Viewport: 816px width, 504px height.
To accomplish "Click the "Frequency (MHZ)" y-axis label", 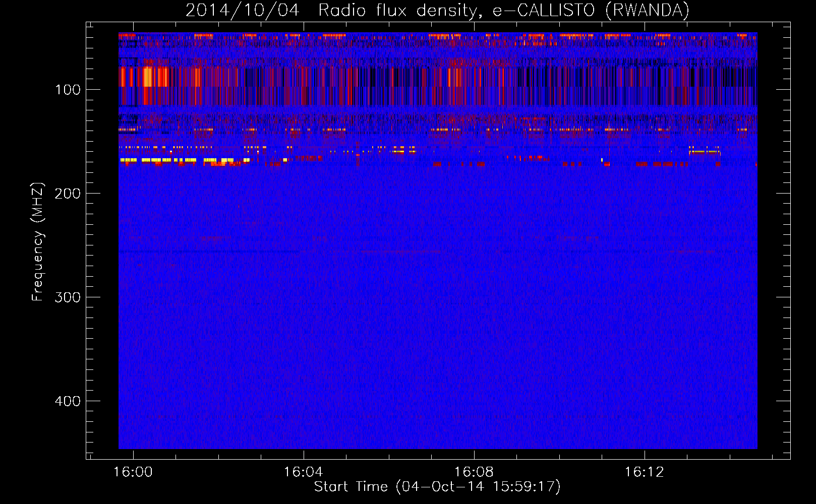I will click(38, 241).
